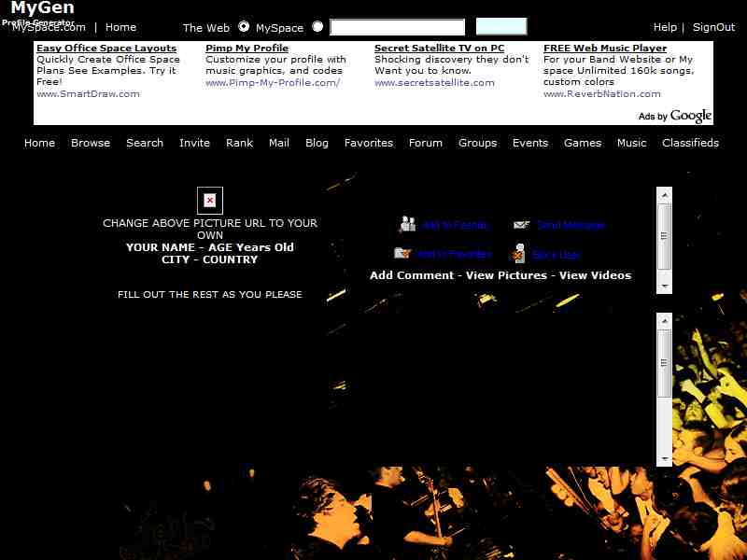Visit www.SmartDraw.com ad URL
The height and width of the screenshot is (560, 747).
click(x=88, y=94)
